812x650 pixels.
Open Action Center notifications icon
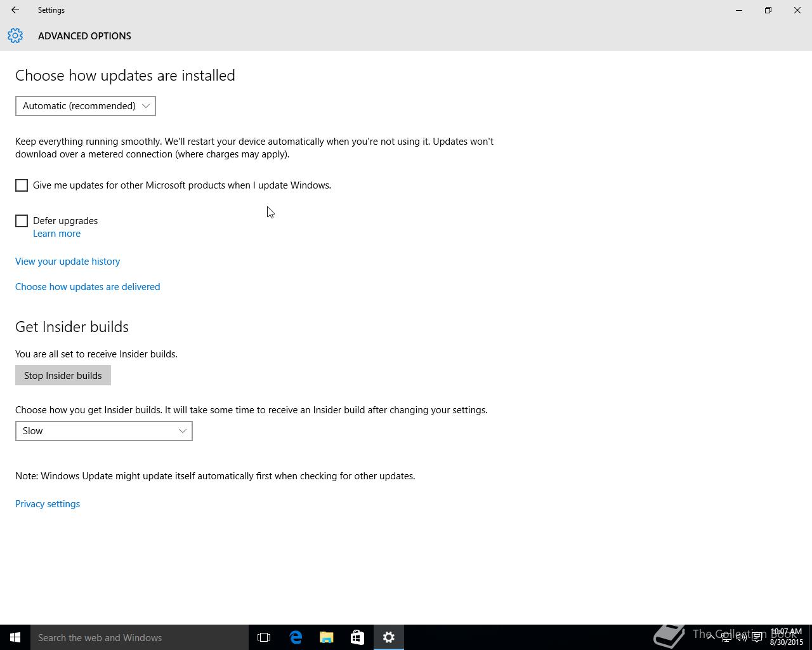pos(757,637)
